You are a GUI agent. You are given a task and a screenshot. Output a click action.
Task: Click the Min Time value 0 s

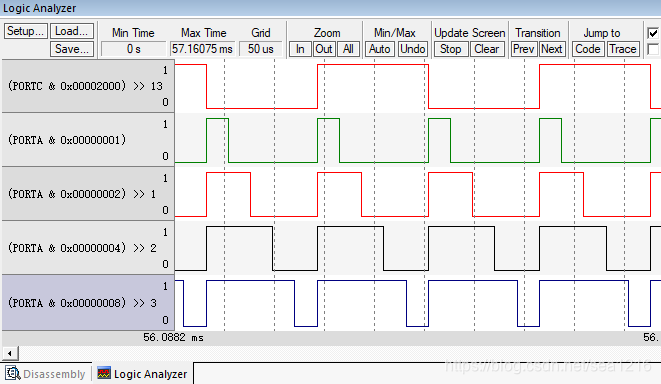click(134, 49)
